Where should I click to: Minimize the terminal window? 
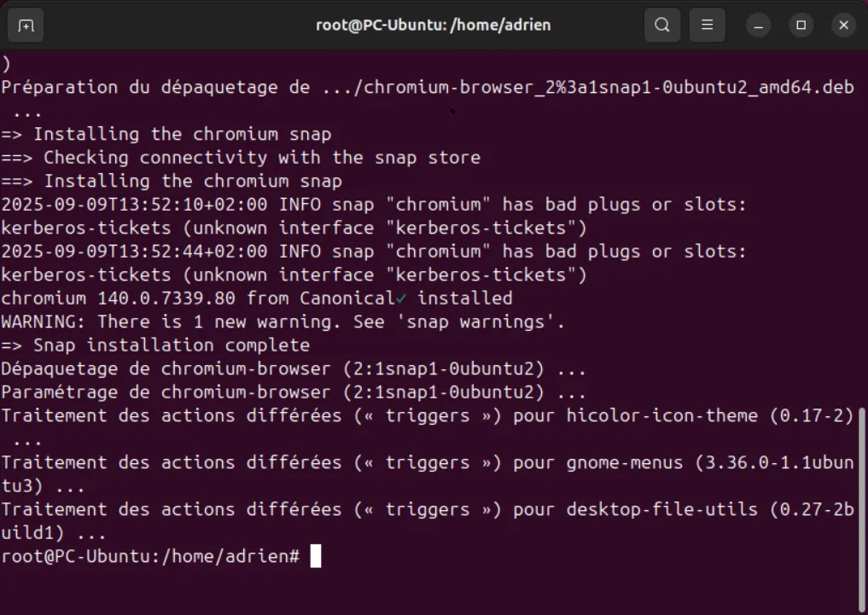(x=759, y=26)
